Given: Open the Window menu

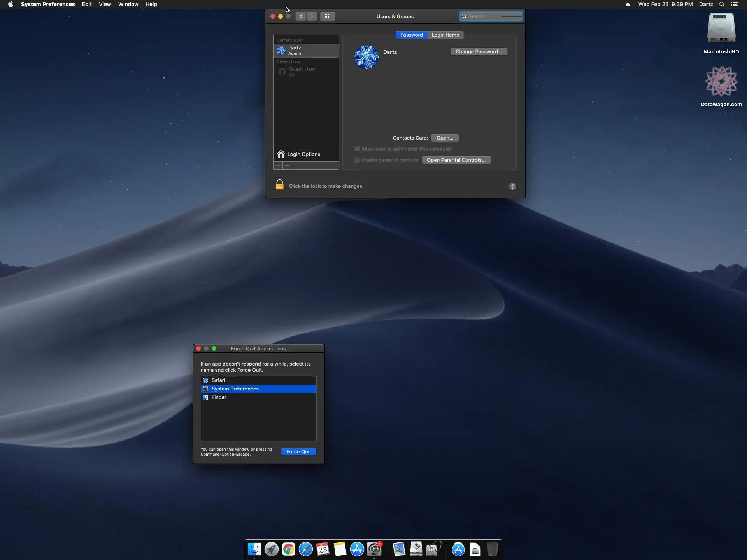Looking at the screenshot, I should pyautogui.click(x=128, y=4).
